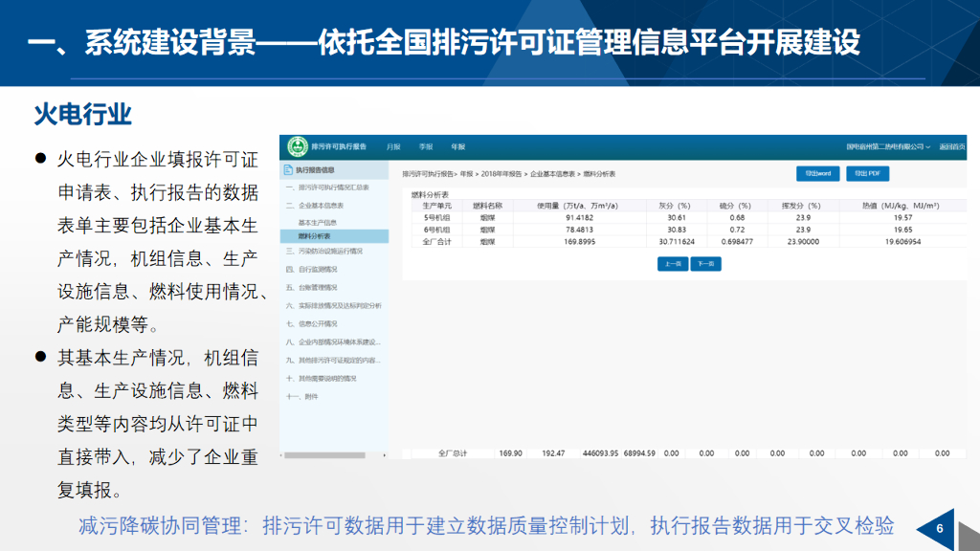This screenshot has width=980, height=551.
Task: Export report with 导出word button
Action: 817,173
